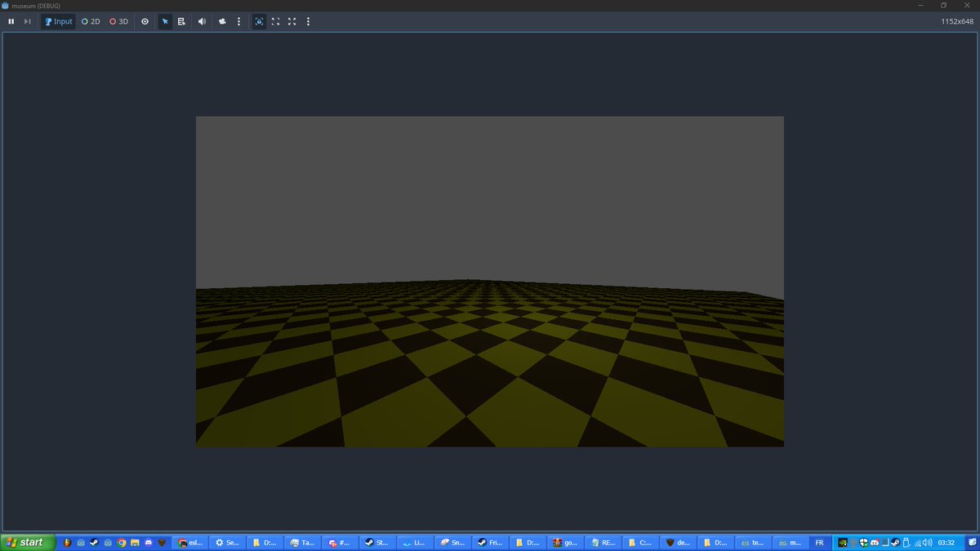Open the Windows start menu

[x=27, y=542]
